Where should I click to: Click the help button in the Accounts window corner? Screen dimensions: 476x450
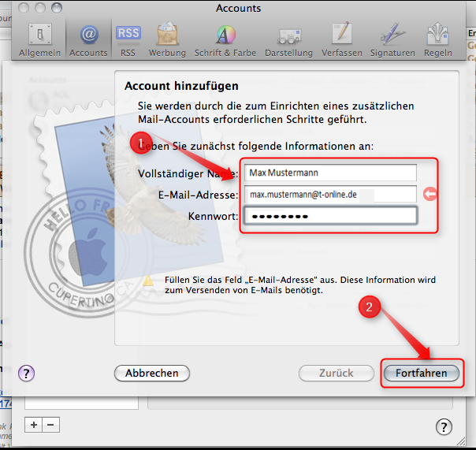(x=444, y=427)
